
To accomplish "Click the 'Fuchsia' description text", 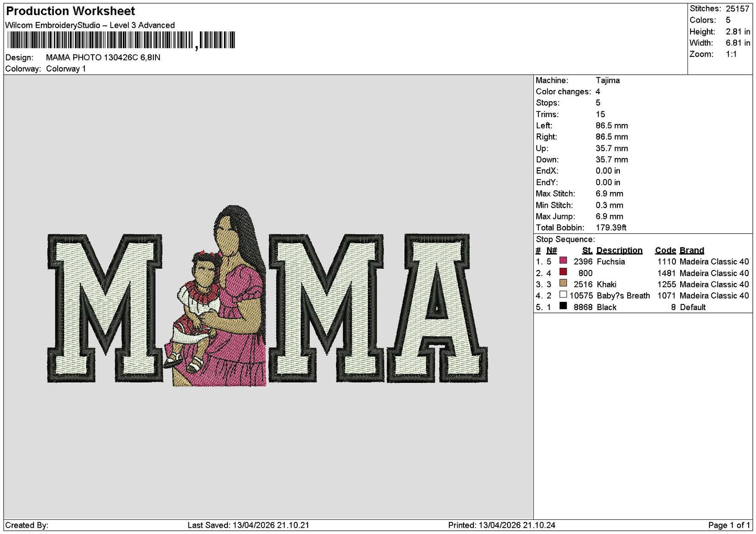I will pos(611,262).
